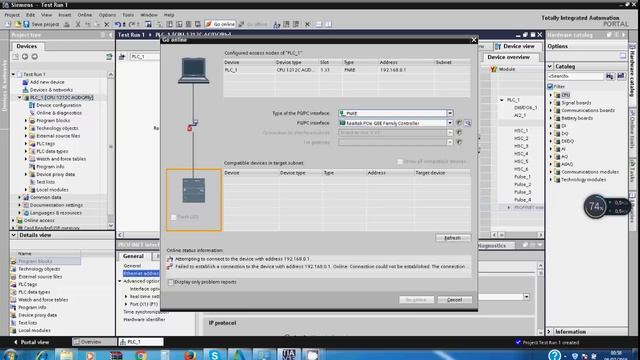Click the Windows Start button
This screenshot has height=360, width=640.
click(10, 355)
